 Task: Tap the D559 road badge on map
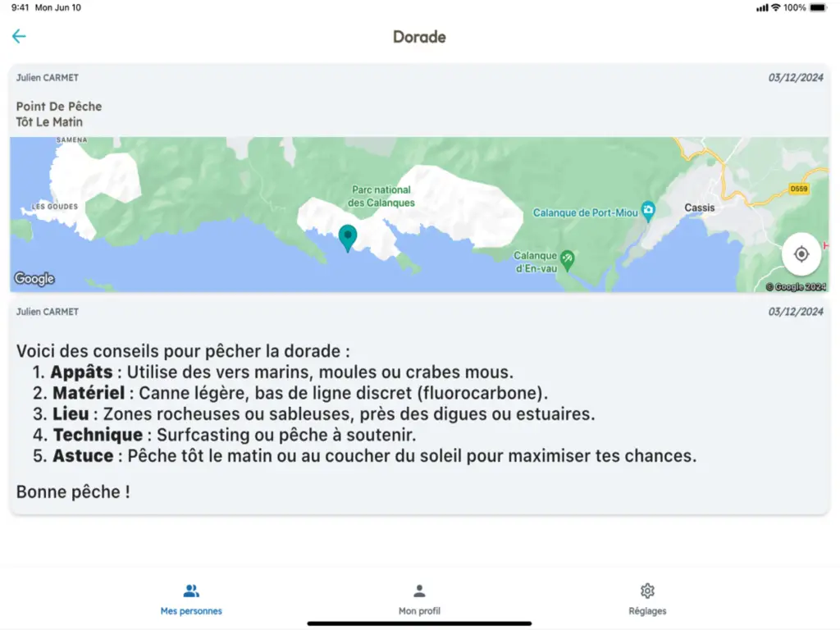(799, 189)
